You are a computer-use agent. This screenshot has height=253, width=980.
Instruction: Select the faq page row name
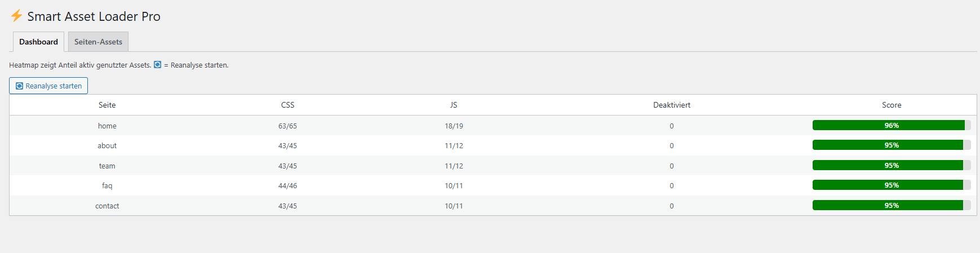[x=107, y=185]
